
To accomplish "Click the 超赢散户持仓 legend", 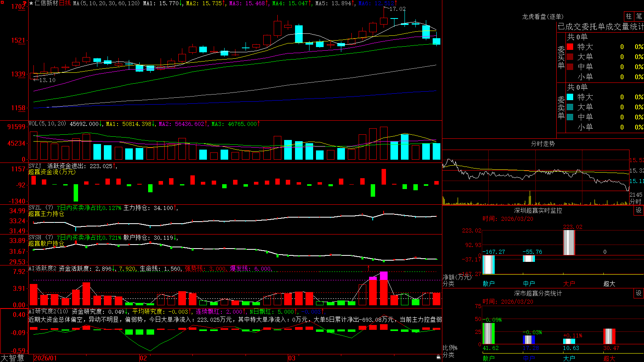I will (x=46, y=243).
